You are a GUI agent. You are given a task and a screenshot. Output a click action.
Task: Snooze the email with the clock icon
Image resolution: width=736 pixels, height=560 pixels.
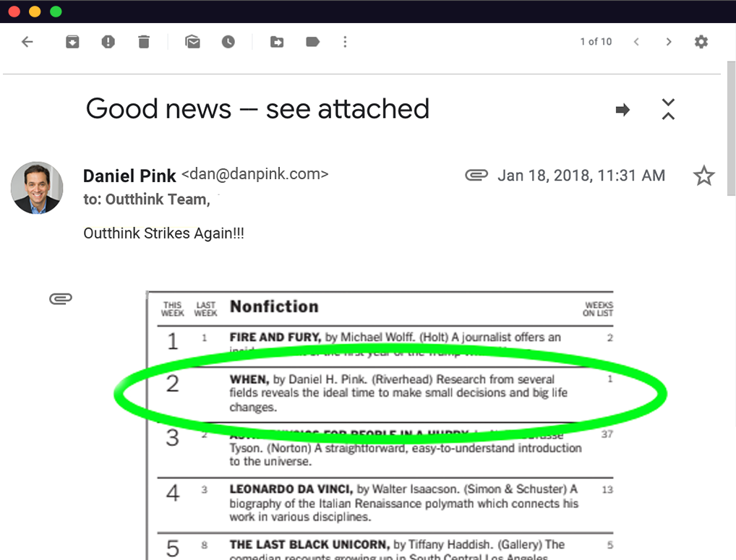[x=228, y=42]
